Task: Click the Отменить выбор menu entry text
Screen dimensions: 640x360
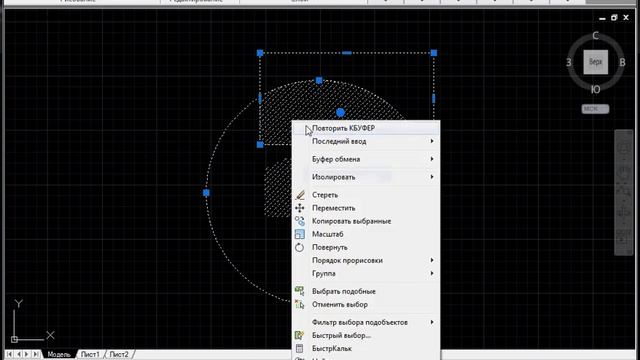Action: 340,304
